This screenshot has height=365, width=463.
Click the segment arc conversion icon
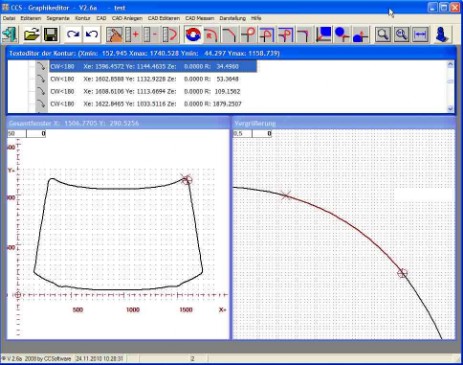(x=169, y=34)
